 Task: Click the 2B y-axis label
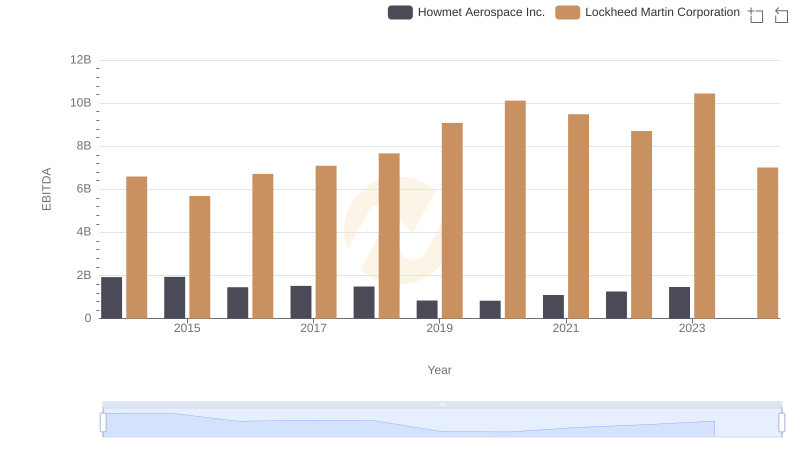tap(84, 275)
